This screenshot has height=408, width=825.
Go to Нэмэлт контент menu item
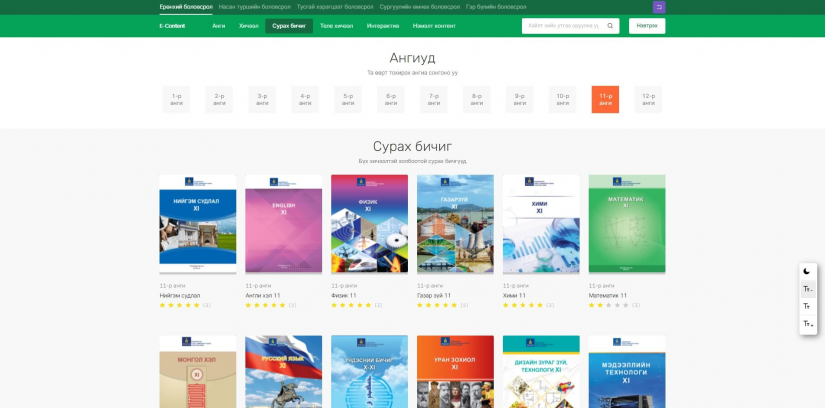coord(434,26)
